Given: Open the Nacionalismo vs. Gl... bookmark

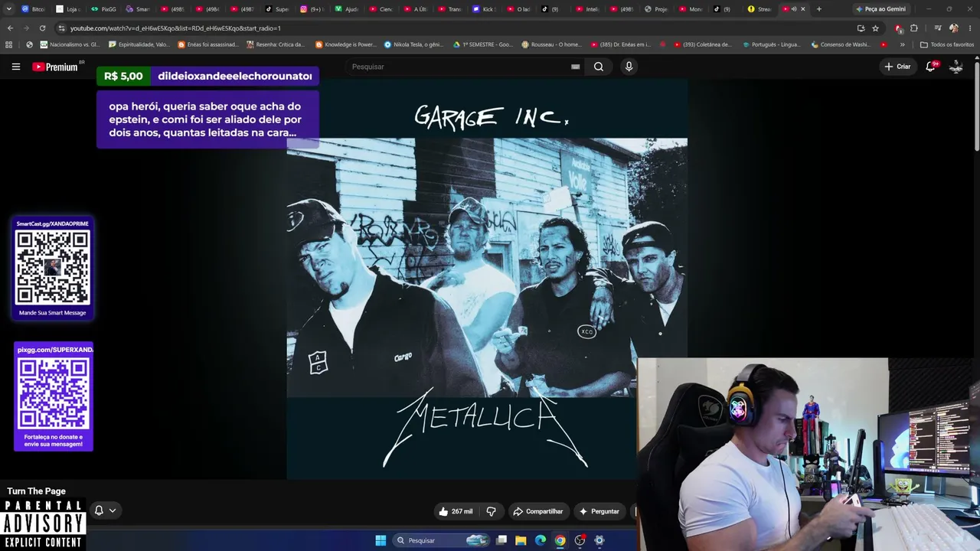Looking at the screenshot, I should 70,44.
